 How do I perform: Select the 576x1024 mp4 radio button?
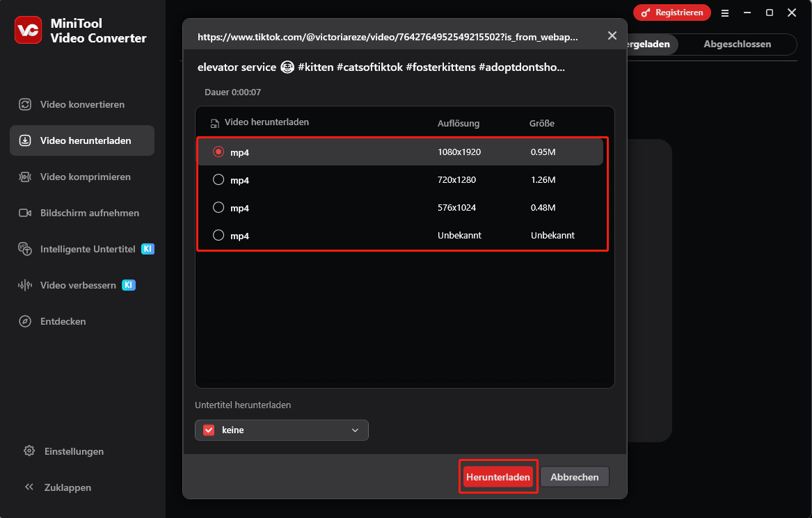tap(218, 207)
